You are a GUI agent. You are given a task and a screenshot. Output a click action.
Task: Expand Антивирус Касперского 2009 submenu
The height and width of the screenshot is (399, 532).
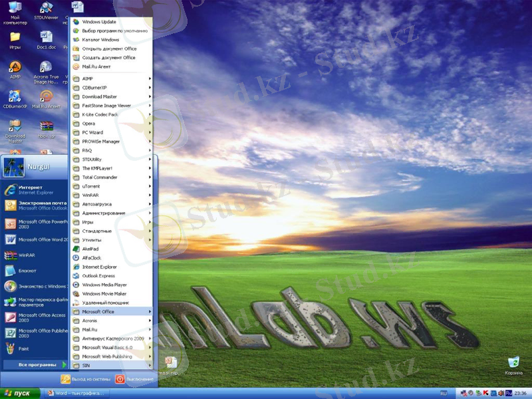click(112, 338)
